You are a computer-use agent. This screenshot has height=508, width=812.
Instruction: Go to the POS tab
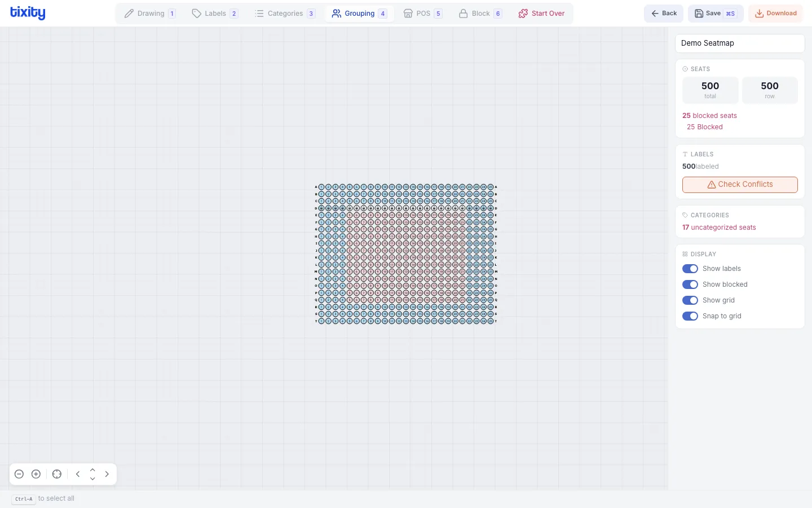pyautogui.click(x=422, y=14)
